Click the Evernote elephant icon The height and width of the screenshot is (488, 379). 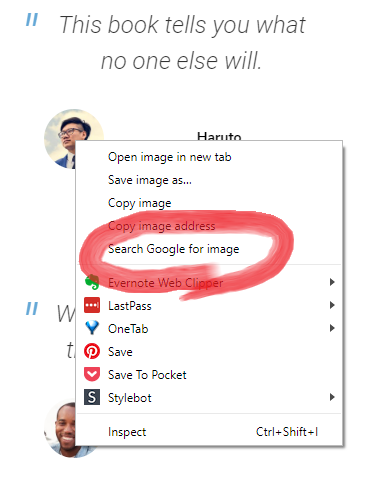pyautogui.click(x=92, y=282)
